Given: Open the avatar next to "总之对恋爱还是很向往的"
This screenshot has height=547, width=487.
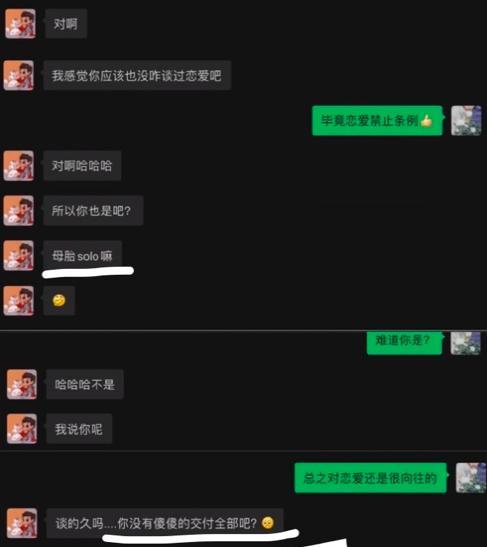Looking at the screenshot, I should pyautogui.click(x=471, y=478).
